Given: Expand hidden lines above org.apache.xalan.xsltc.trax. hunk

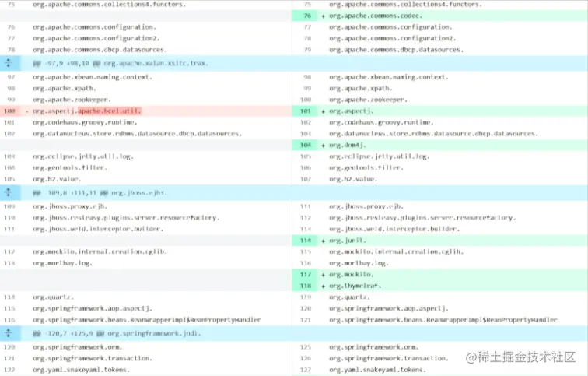Looking at the screenshot, I should point(9,63).
